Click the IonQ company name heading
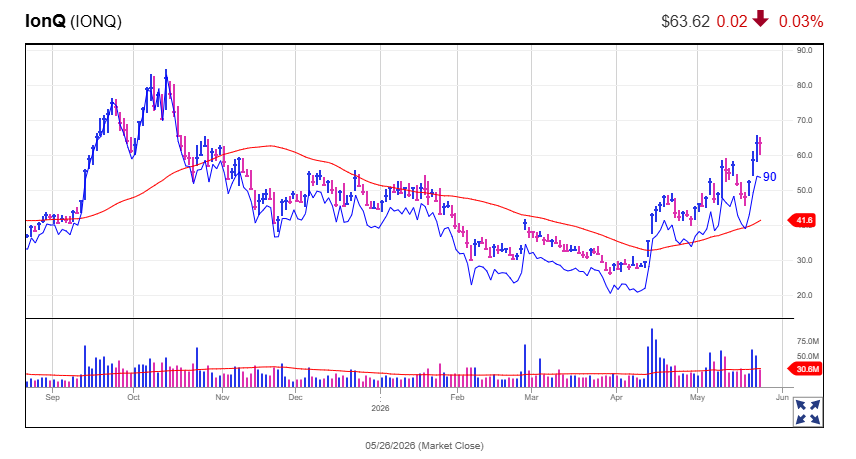Viewport: 856px width, 459px height. [45, 21]
